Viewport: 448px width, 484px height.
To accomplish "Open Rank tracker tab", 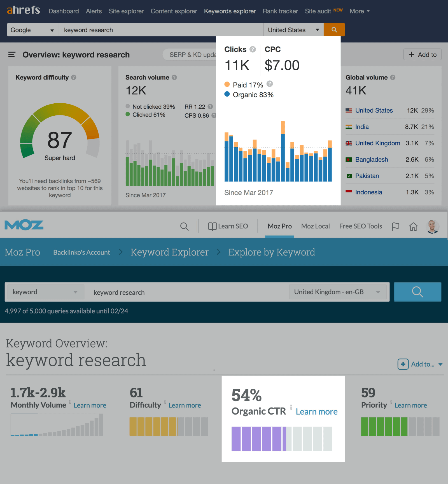I will click(x=280, y=11).
